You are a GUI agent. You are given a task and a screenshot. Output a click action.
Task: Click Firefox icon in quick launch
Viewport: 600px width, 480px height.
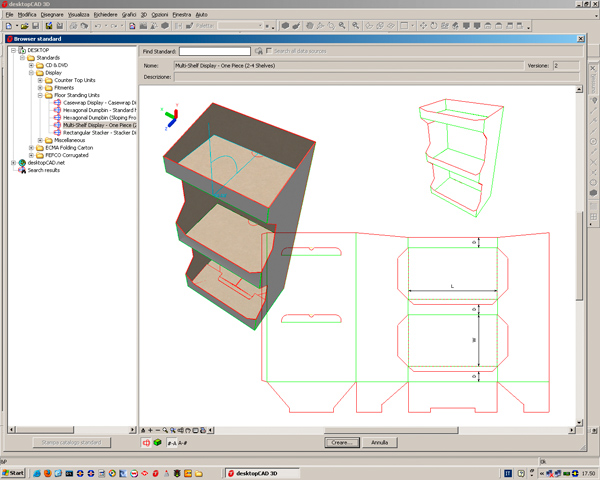[47, 473]
